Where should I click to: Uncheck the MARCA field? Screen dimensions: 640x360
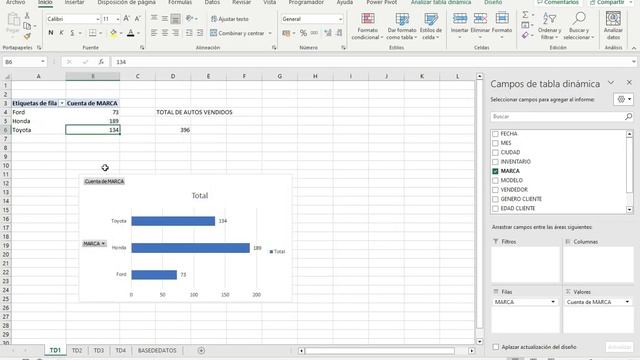point(495,171)
